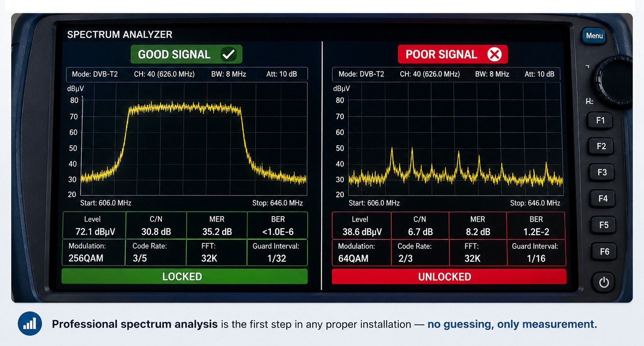Click FFT value 32K in poor signal panel
The width and height of the screenshot is (644, 346).
tap(473, 258)
